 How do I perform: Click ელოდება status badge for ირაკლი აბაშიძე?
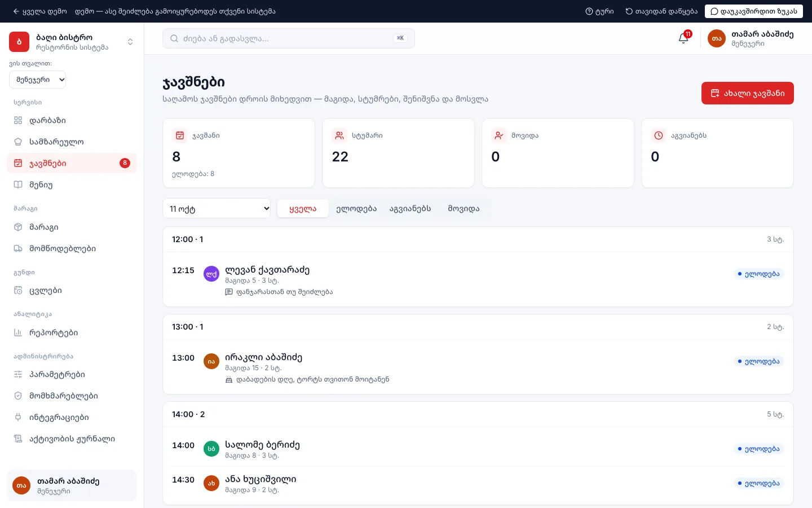point(758,361)
